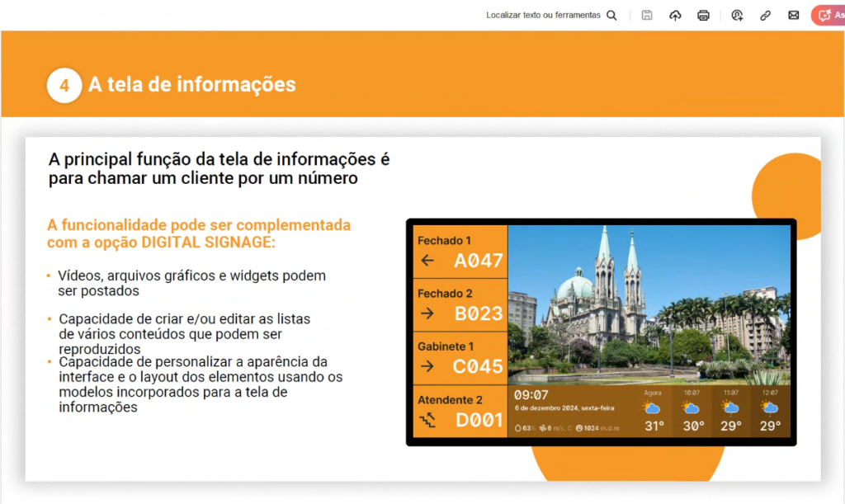Click the weather icon under 'Agora'

pyautogui.click(x=652, y=408)
